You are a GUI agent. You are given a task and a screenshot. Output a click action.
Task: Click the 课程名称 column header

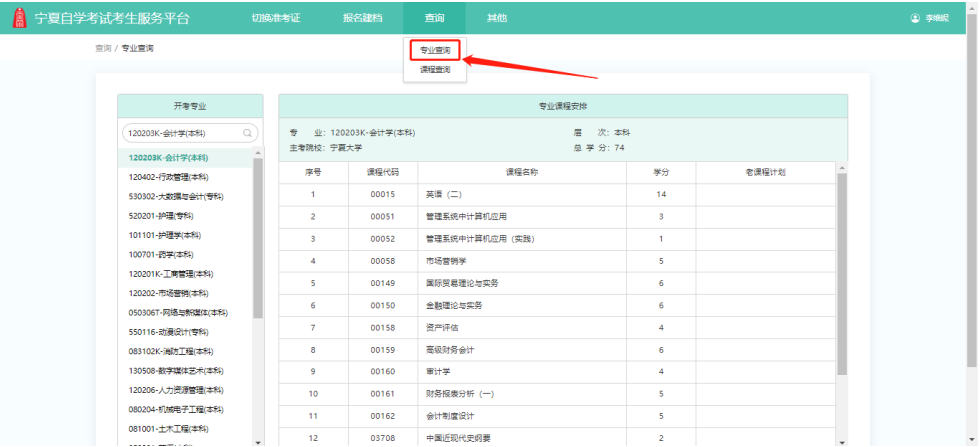tap(522, 173)
